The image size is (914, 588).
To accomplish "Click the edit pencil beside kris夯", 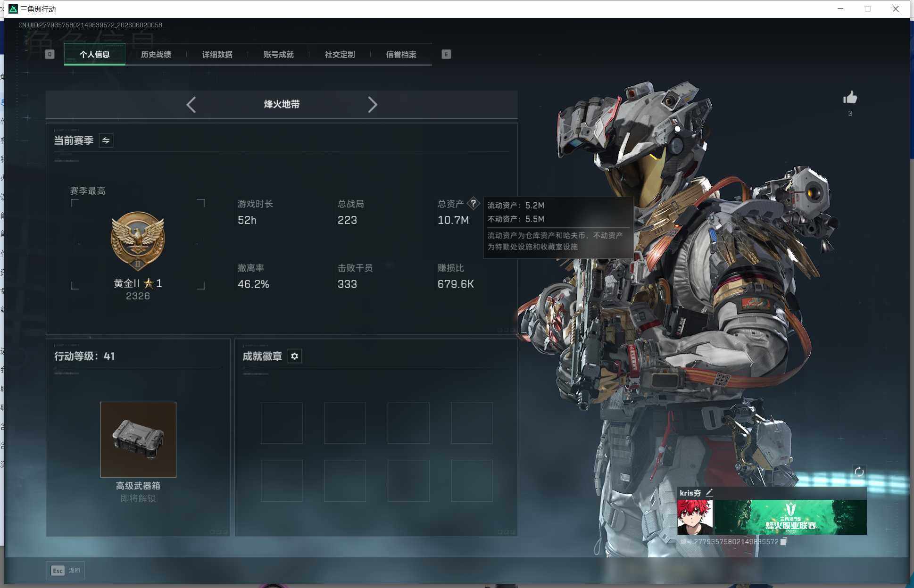I will (709, 492).
